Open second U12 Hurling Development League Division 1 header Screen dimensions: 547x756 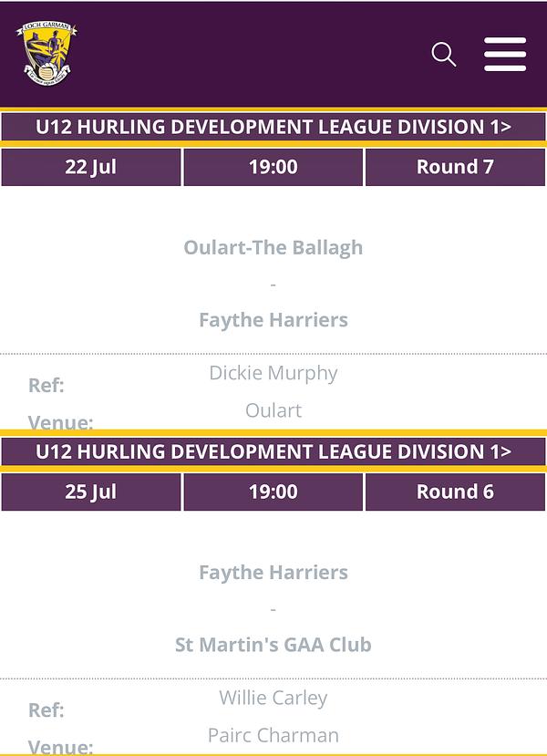click(x=273, y=451)
